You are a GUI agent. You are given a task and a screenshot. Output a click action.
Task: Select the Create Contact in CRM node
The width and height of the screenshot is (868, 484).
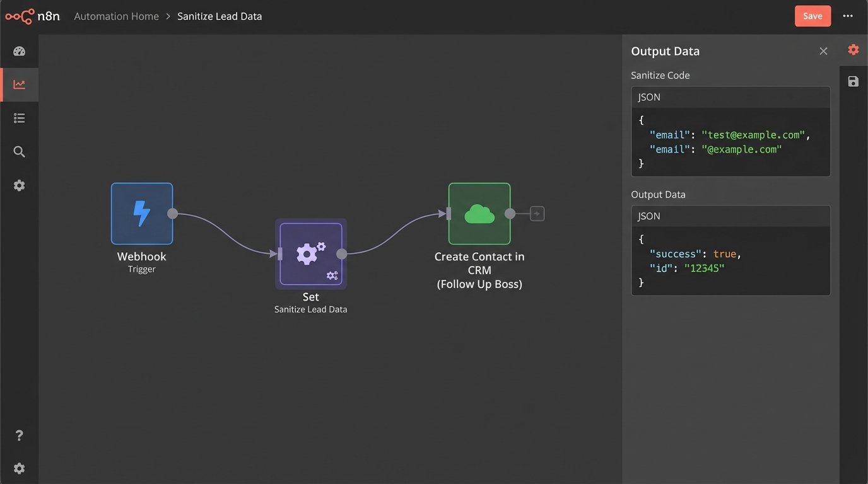point(479,214)
